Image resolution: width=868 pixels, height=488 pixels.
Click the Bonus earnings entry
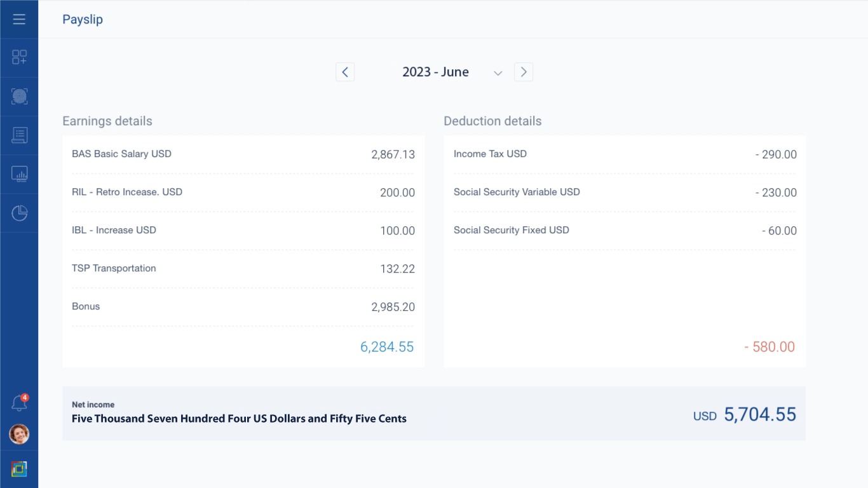tap(243, 306)
